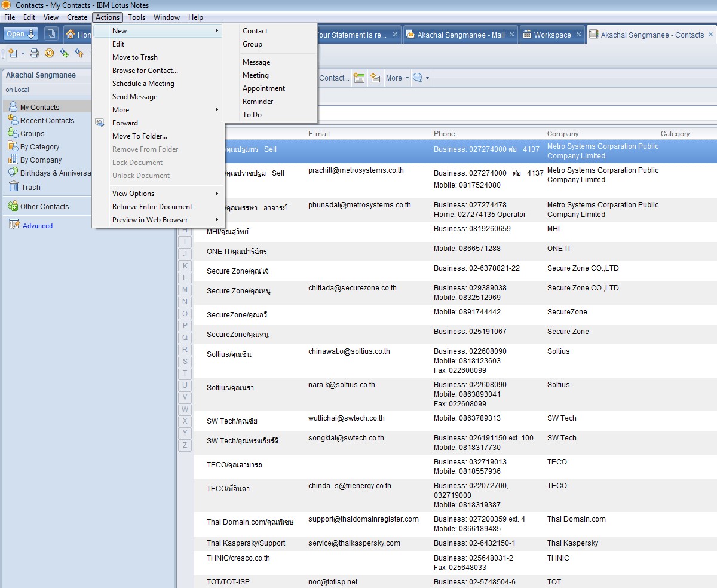717x588 pixels.
Task: Expand the More submenu in Actions menu
Action: click(x=158, y=110)
